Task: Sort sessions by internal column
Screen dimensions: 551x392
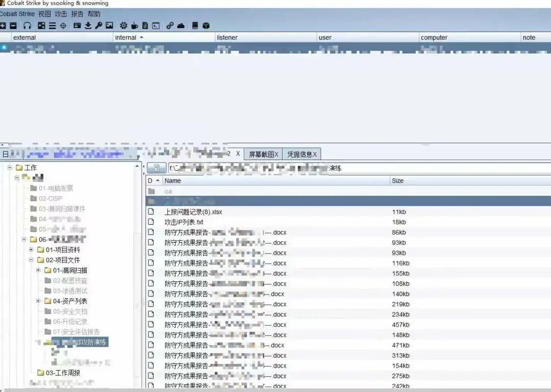Action: click(164, 38)
